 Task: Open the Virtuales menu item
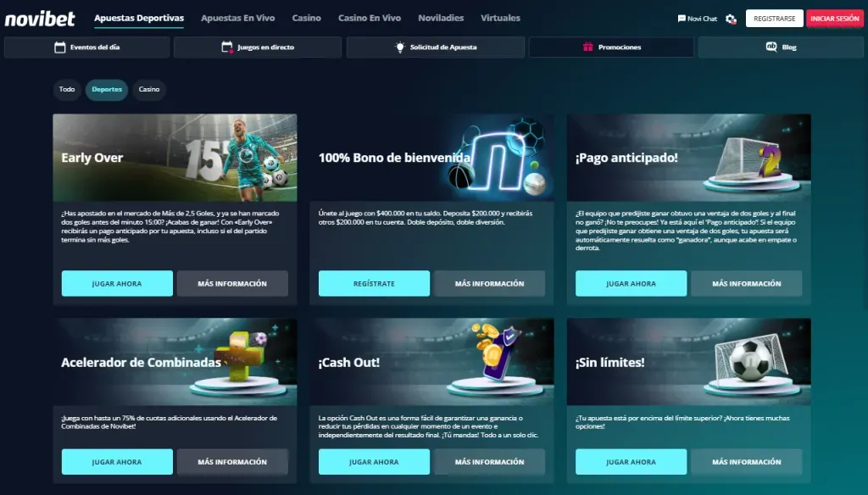click(x=500, y=18)
